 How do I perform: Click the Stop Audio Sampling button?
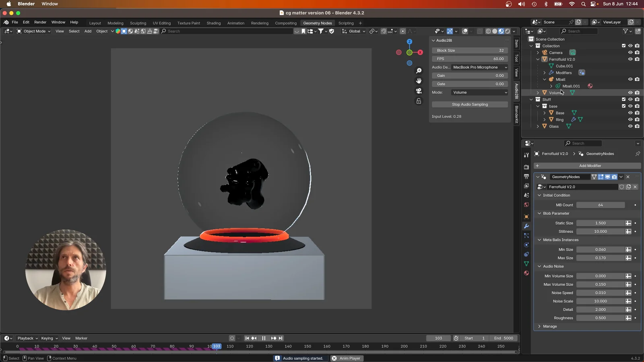pyautogui.click(x=470, y=104)
